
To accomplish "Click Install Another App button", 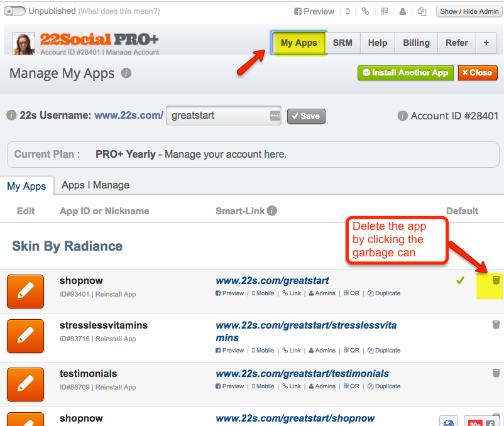I will coord(405,73).
